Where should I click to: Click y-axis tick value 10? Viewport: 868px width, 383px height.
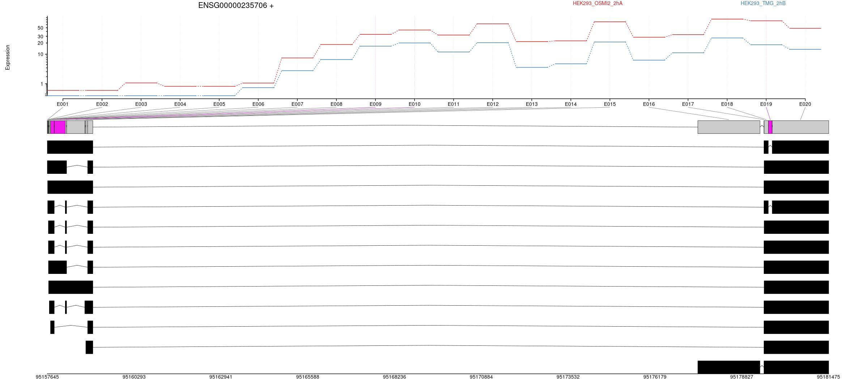pos(40,55)
